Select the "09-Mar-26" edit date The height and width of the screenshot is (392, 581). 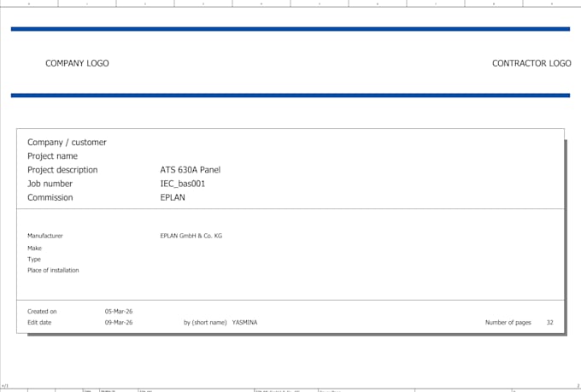(119, 322)
